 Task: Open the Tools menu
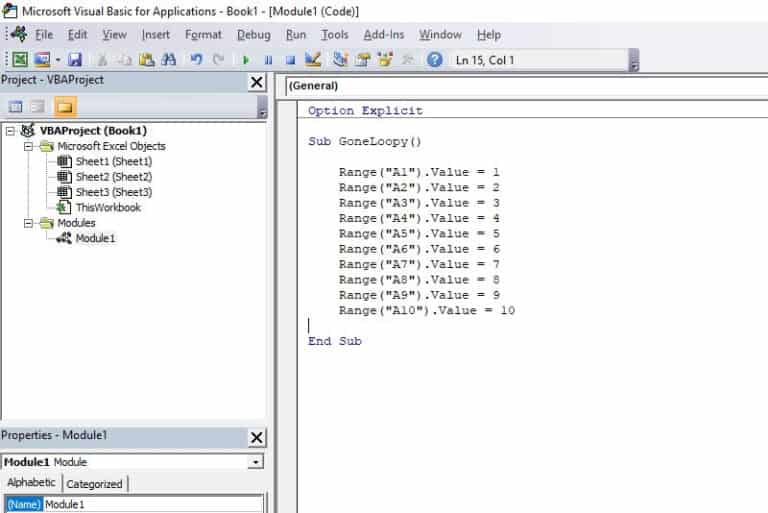click(335, 35)
